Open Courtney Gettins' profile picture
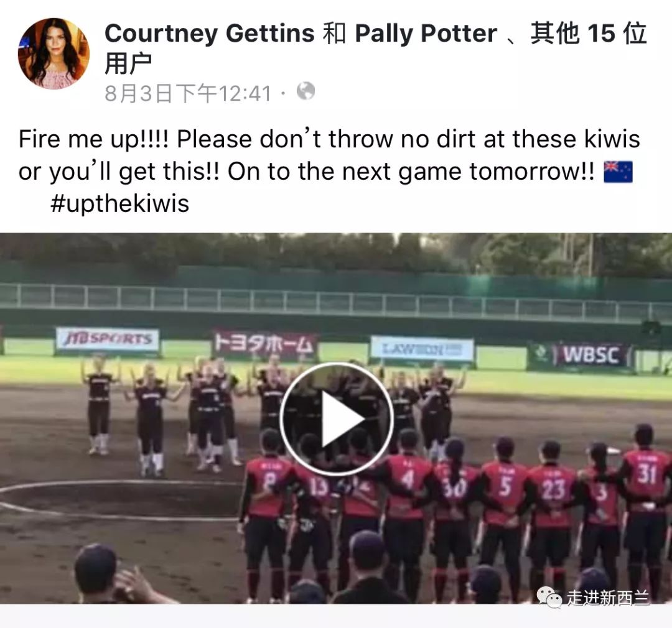672x628 pixels. coord(54,53)
